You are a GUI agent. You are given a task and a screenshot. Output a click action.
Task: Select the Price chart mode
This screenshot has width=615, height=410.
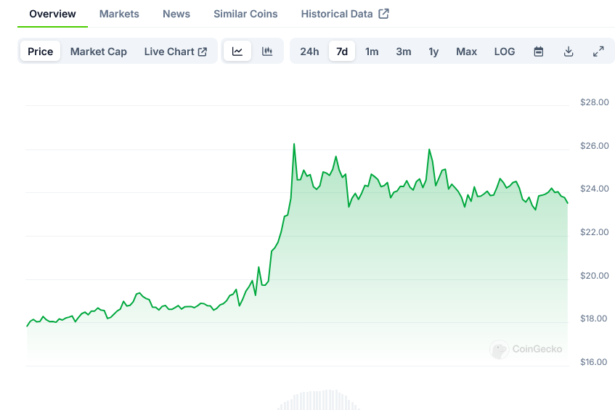click(41, 52)
